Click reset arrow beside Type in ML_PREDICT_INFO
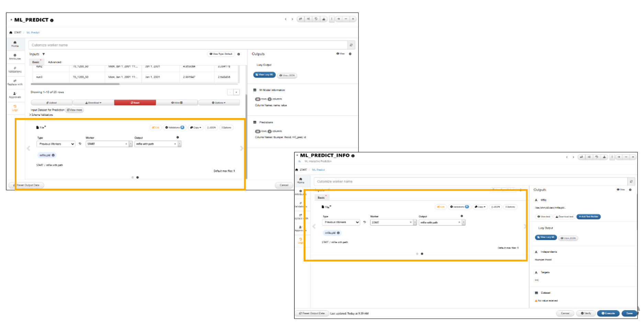The image size is (644, 322). point(365,222)
